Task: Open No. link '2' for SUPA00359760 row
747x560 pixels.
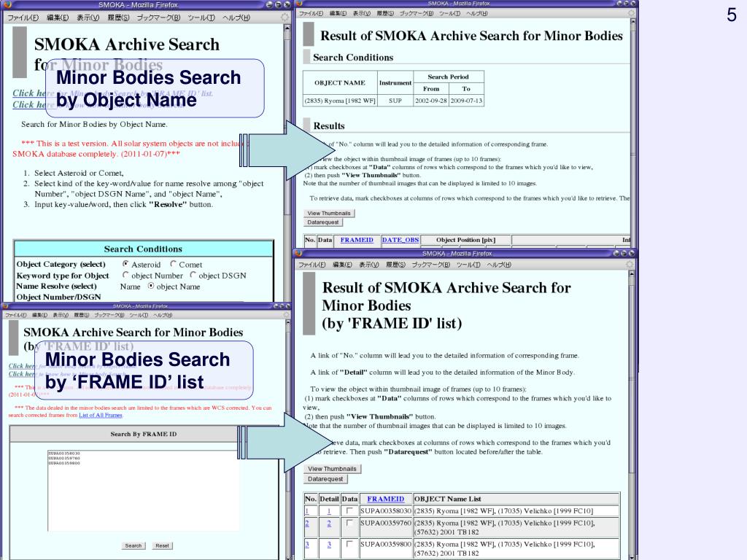Action: (x=307, y=524)
